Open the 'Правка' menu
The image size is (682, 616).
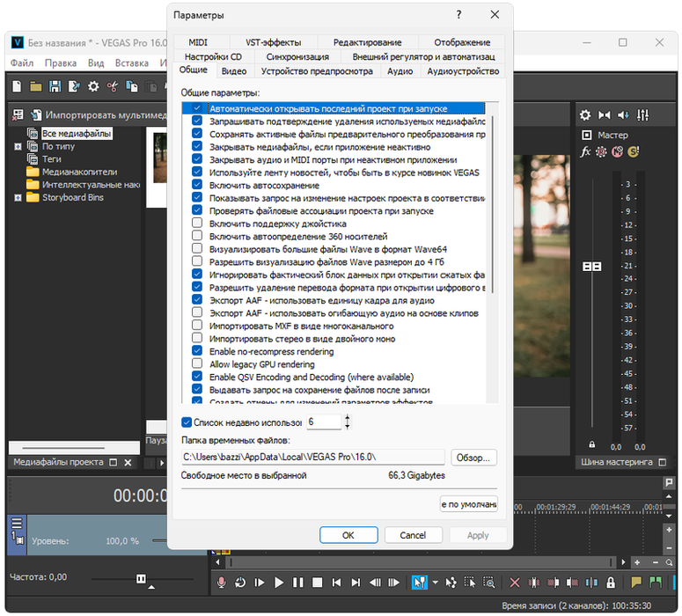coord(60,63)
